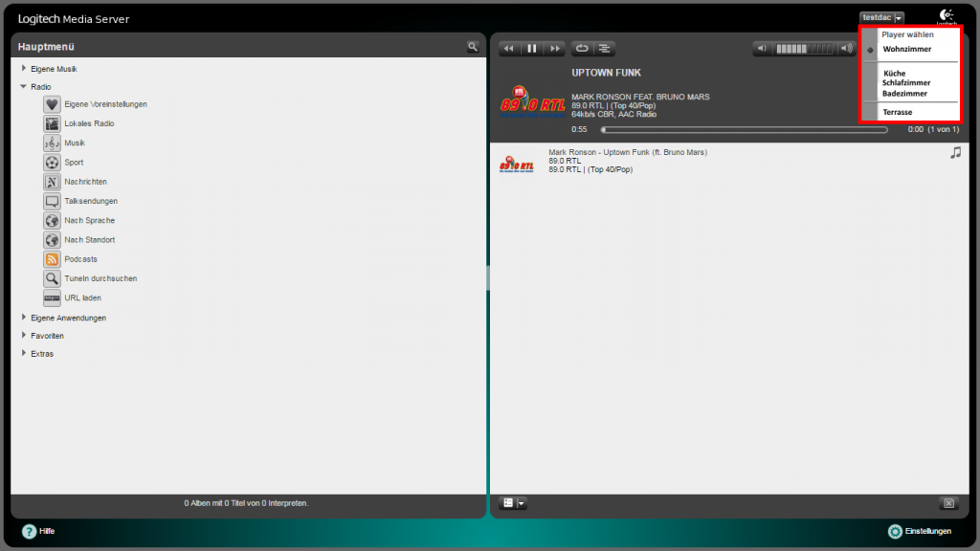Open URL laden icon
This screenshot has width=980, height=551.
tap(52, 298)
